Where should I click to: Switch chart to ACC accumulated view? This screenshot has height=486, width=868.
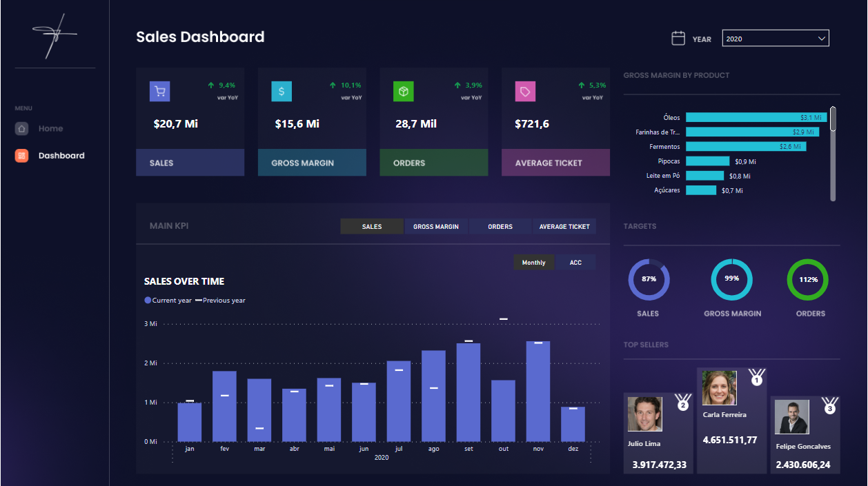(x=575, y=263)
